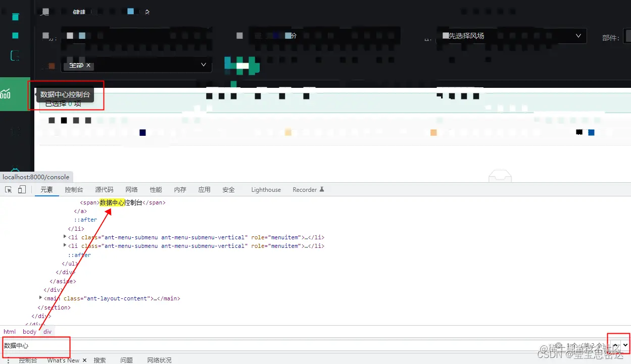
Task: Expand the main ant-layout-content node
Action: (x=40, y=298)
